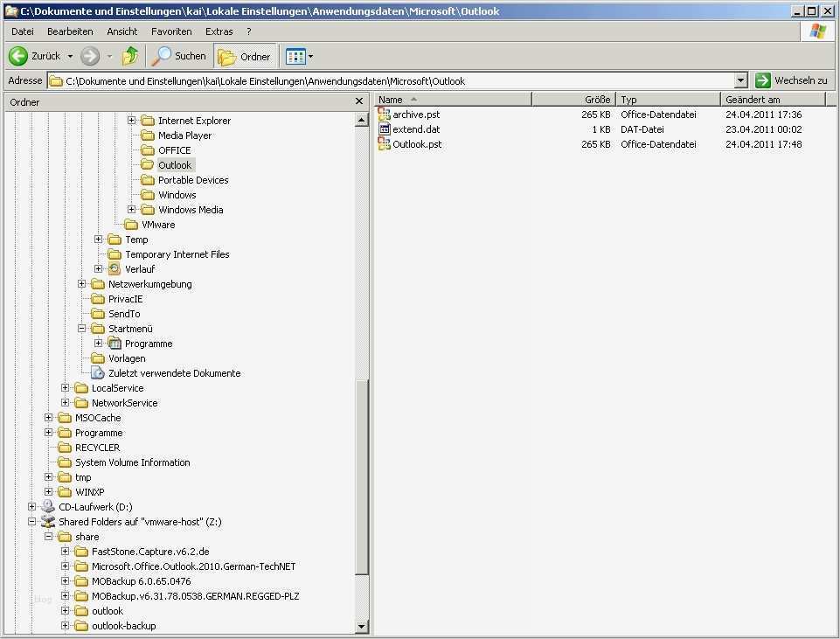This screenshot has height=639, width=840.
Task: Select the OFFICE folder icon
Action: [148, 150]
